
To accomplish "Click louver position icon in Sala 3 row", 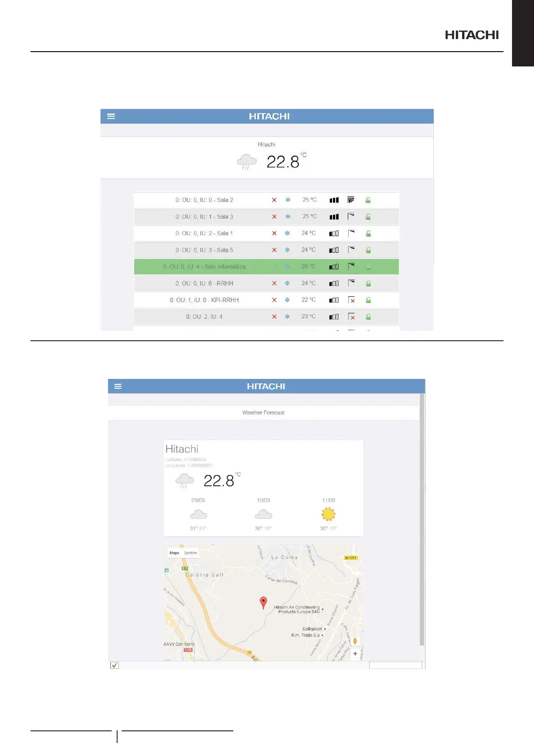I will 351,216.
